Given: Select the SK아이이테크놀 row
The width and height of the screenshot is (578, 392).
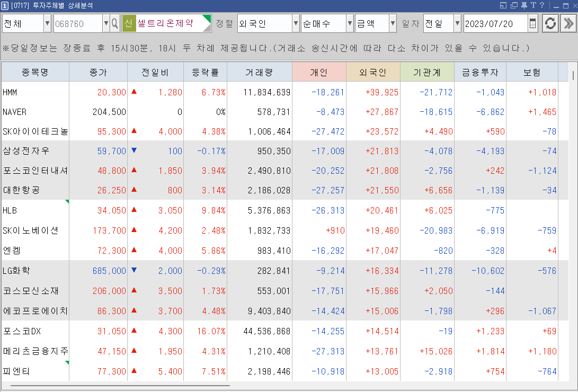Looking at the screenshot, I should (285, 131).
